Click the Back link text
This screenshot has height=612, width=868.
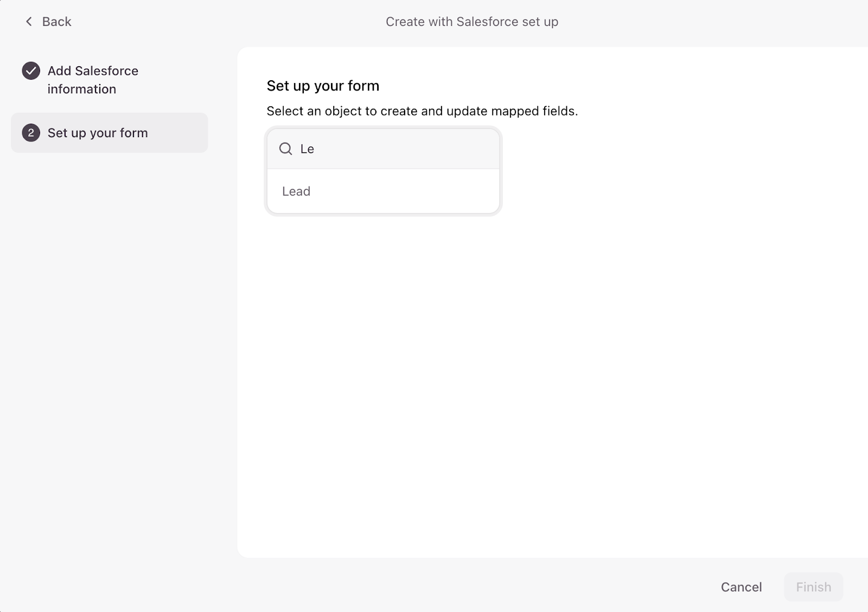click(56, 22)
